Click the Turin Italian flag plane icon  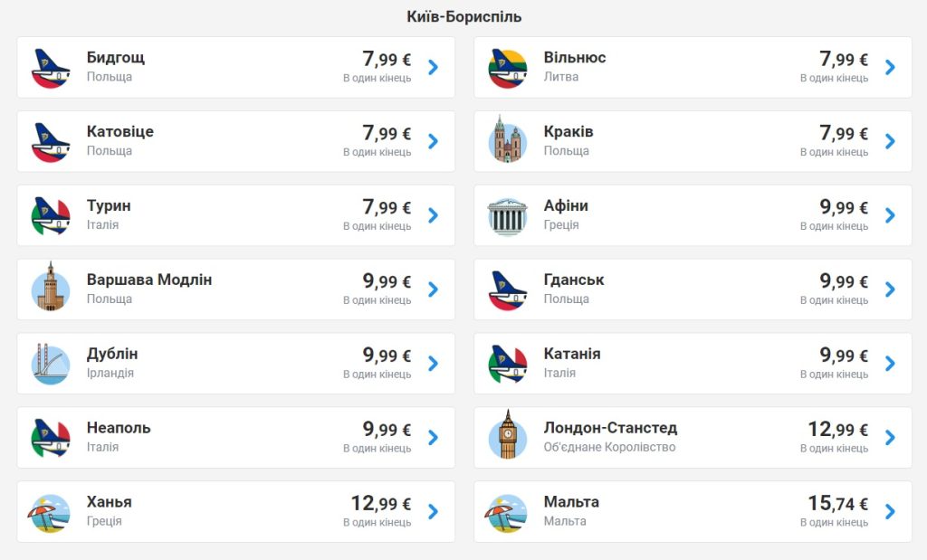click(x=51, y=216)
